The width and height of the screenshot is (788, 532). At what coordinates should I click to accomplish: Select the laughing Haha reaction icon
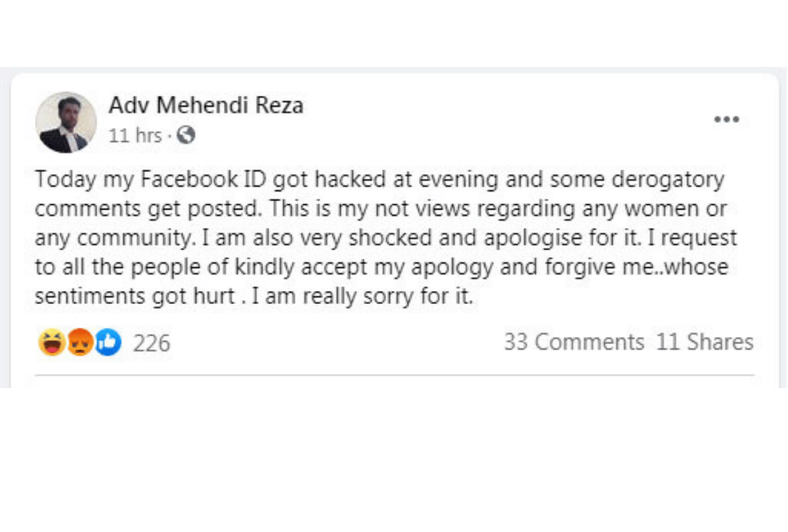(x=51, y=342)
